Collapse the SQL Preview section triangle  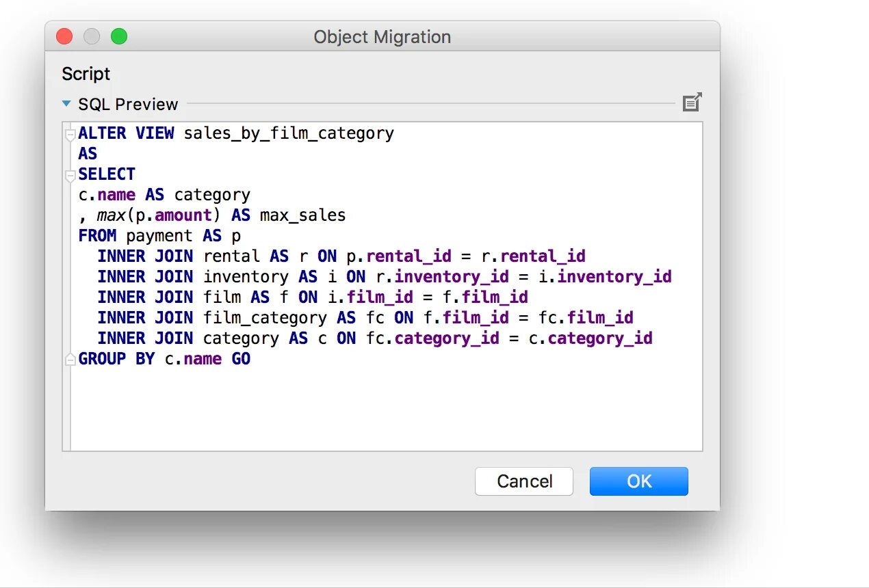tap(66, 104)
